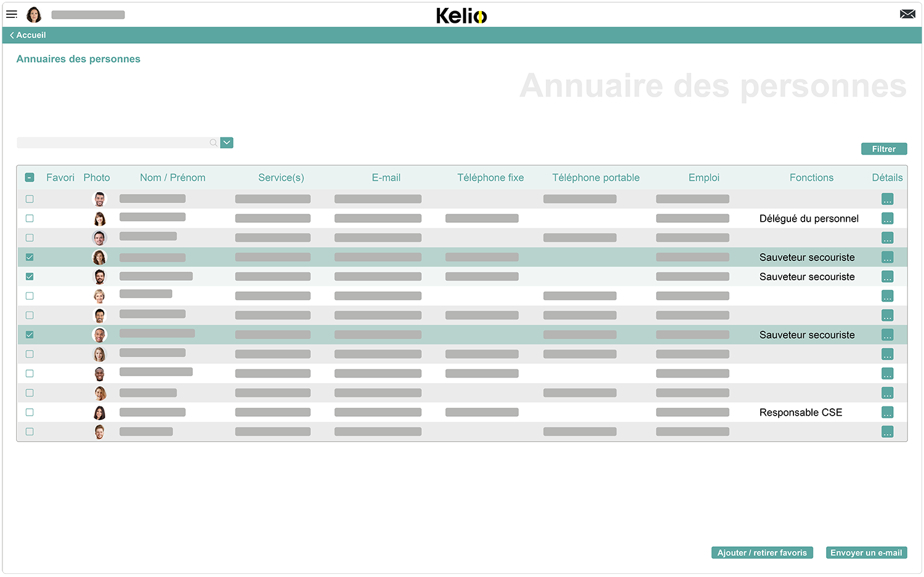Open the hamburger navigation menu

pos(11,14)
